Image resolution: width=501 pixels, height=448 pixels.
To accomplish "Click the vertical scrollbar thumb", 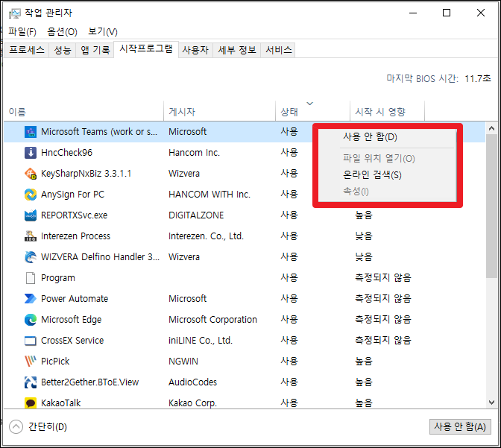I will tap(491, 206).
